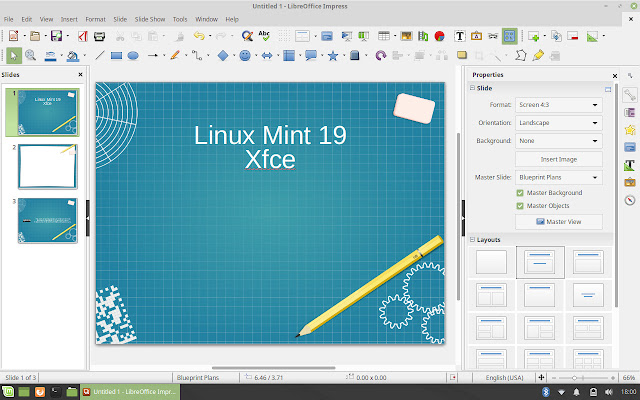Open the Insert menu
The width and height of the screenshot is (640, 400).
69,19
